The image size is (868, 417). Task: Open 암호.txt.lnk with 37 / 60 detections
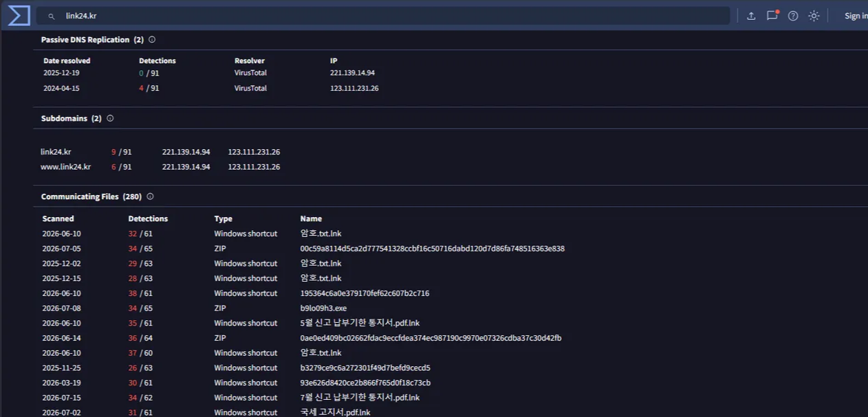[x=321, y=353]
